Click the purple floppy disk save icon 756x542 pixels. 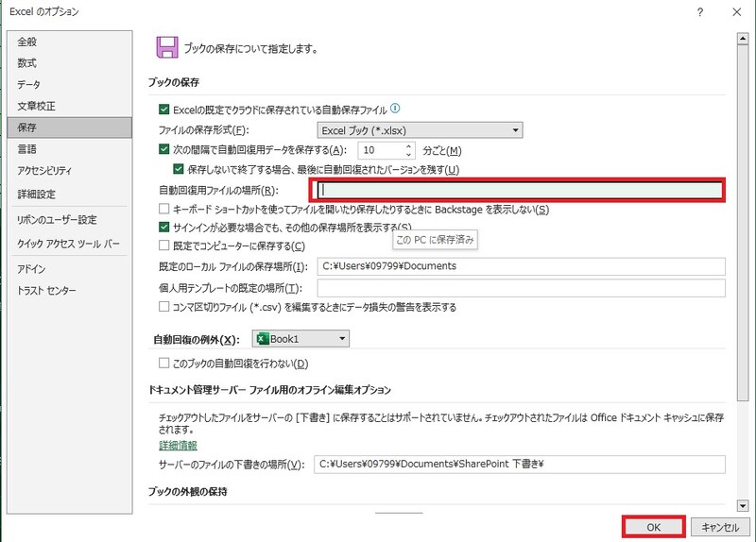pyautogui.click(x=167, y=48)
